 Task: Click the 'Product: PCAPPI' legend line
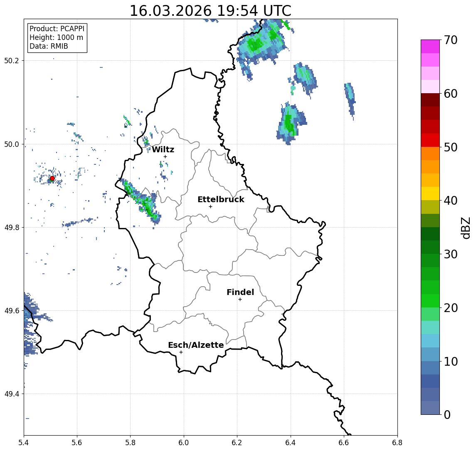(x=57, y=29)
